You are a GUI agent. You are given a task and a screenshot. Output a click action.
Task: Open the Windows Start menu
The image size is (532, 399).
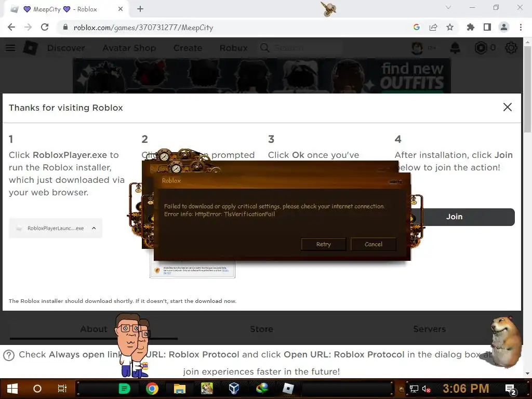click(x=12, y=389)
